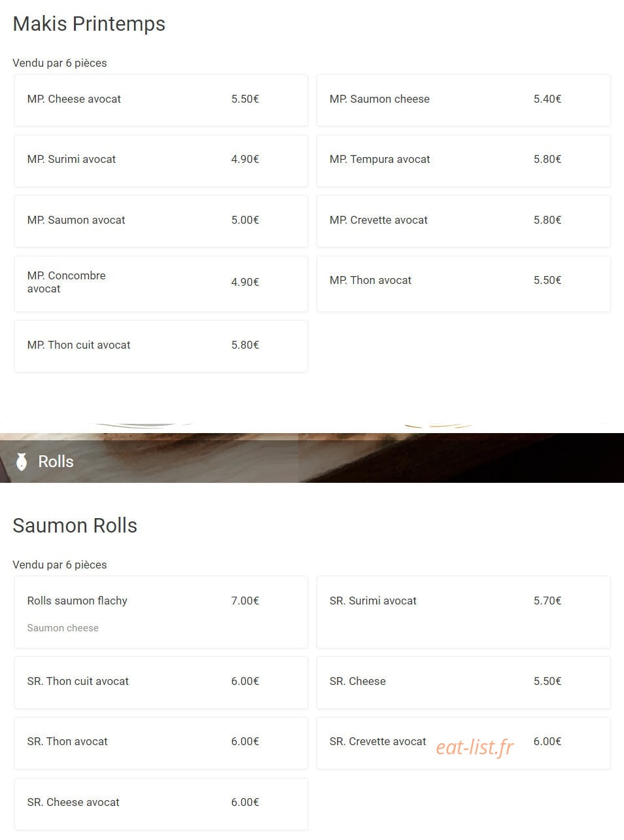The image size is (624, 840).
Task: Click the Makis Printemps heading
Action: tap(89, 24)
